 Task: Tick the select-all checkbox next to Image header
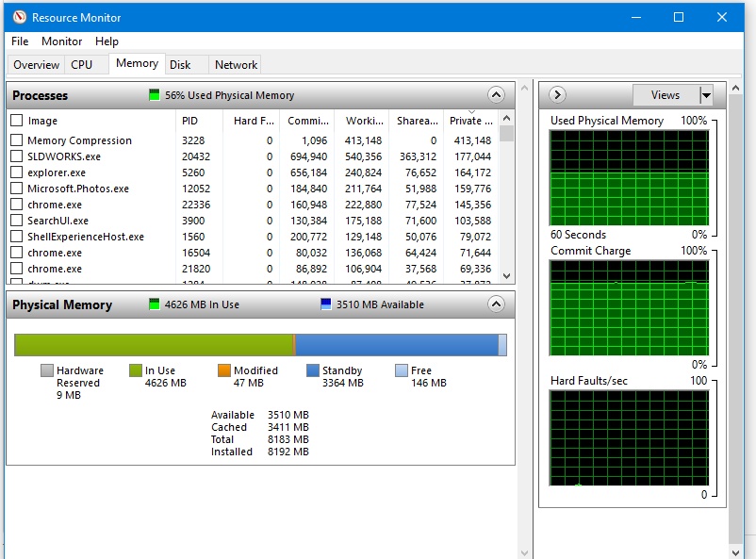pyautogui.click(x=16, y=120)
